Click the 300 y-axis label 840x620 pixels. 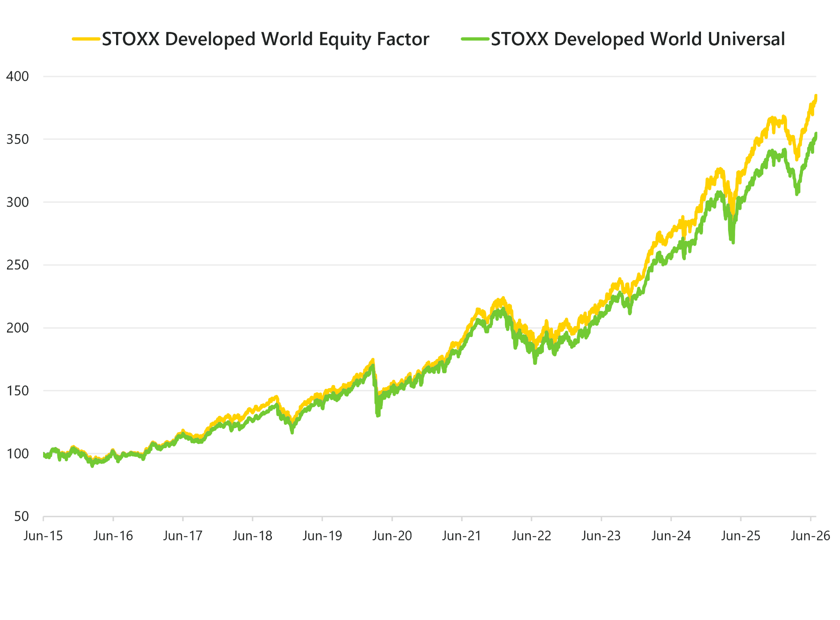point(18,202)
